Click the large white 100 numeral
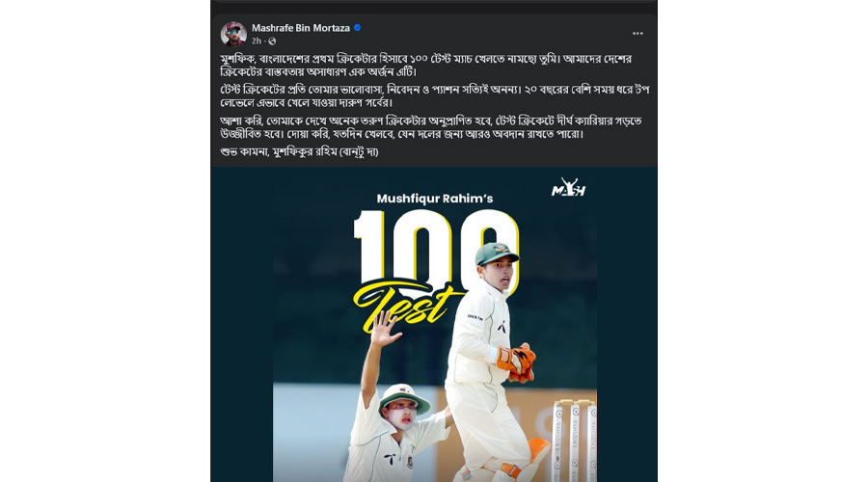 (x=436, y=246)
